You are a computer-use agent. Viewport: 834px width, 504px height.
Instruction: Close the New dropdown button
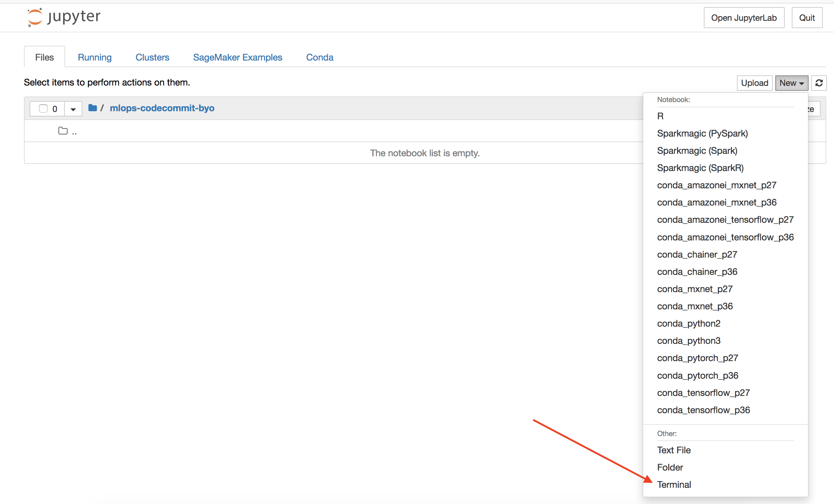coord(791,83)
